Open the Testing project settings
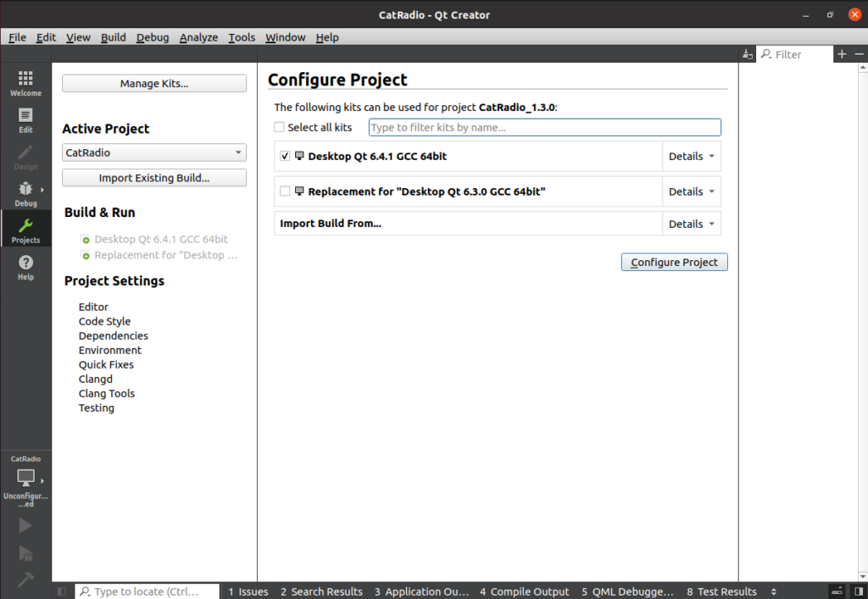Image resolution: width=868 pixels, height=599 pixels. (97, 408)
